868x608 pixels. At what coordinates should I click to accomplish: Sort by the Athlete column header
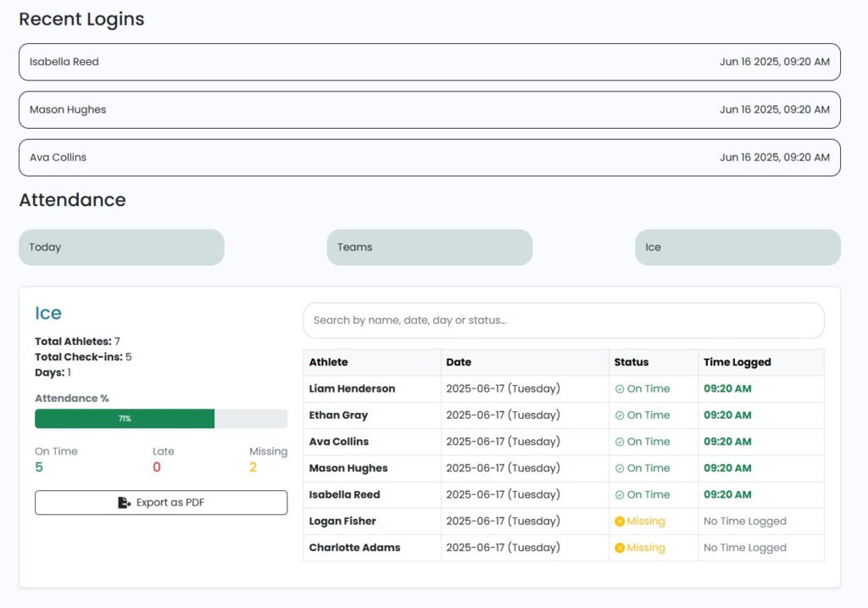point(329,362)
